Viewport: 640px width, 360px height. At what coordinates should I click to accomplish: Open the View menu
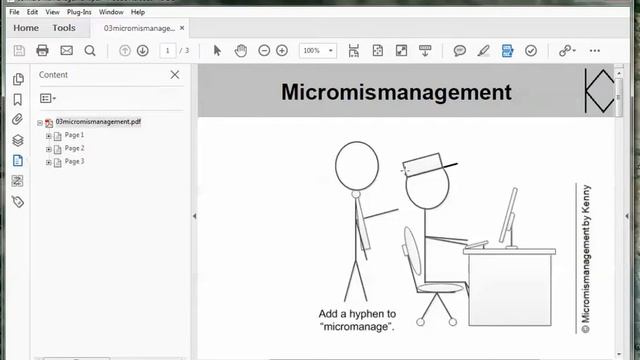pyautogui.click(x=52, y=12)
